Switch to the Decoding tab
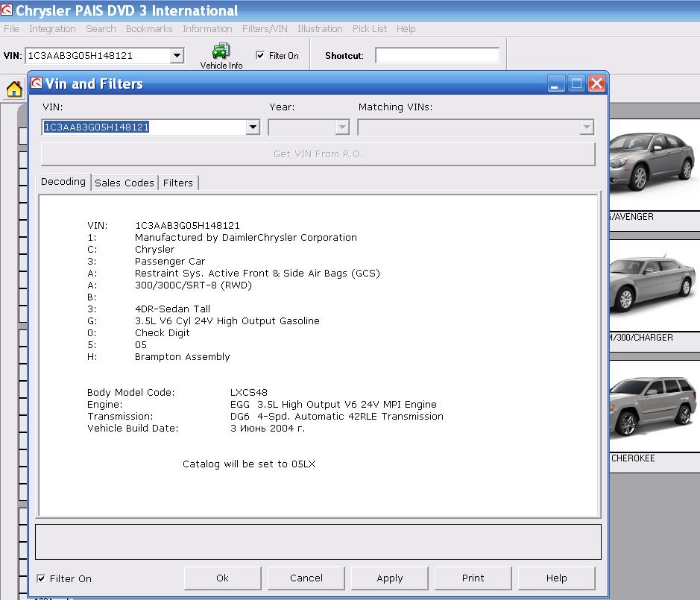700x600 pixels. click(63, 182)
